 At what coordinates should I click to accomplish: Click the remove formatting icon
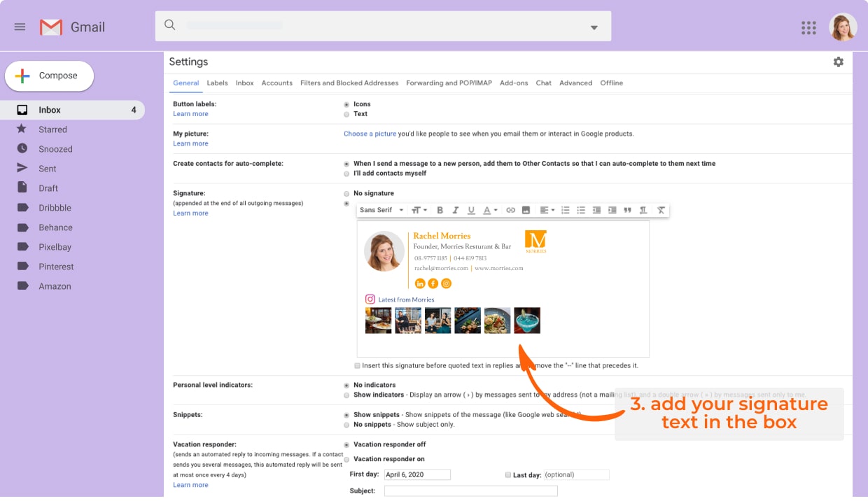[661, 210]
